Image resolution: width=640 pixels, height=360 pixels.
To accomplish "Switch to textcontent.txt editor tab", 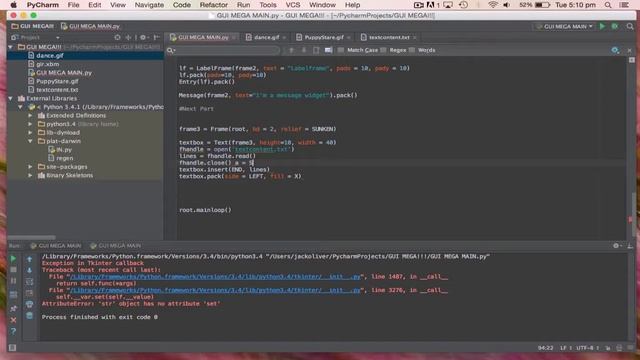I will point(389,37).
